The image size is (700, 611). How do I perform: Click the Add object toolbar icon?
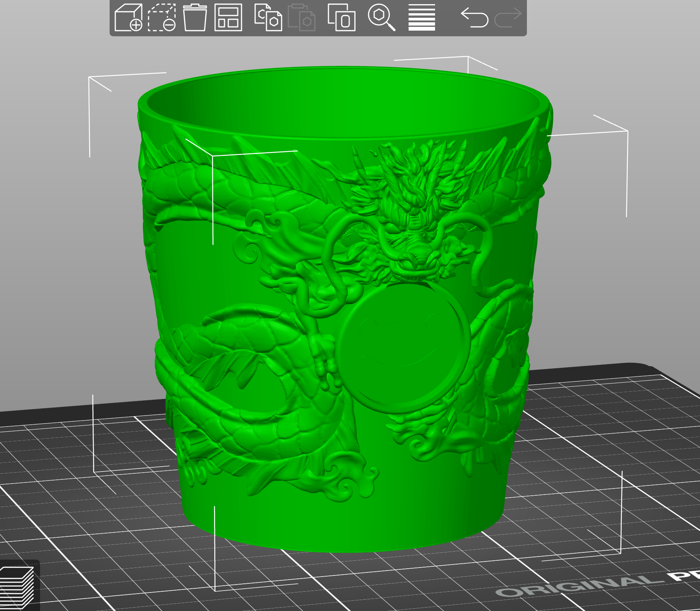click(129, 17)
